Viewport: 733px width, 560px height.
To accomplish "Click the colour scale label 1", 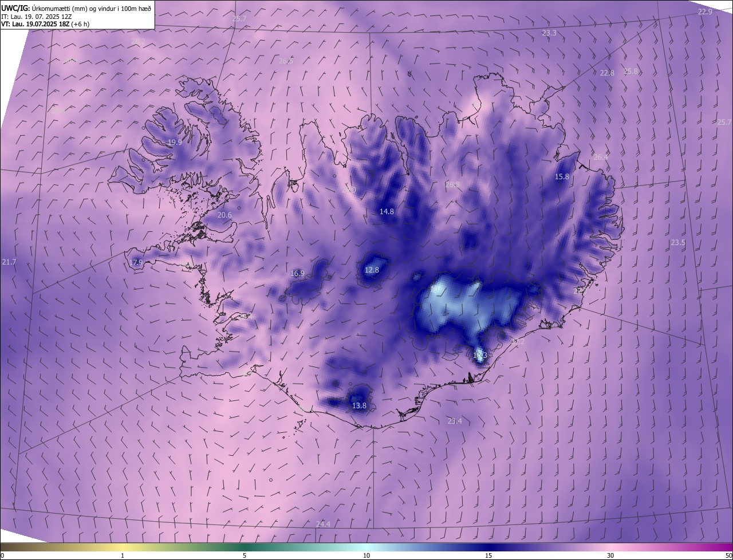I will pyautogui.click(x=123, y=555).
